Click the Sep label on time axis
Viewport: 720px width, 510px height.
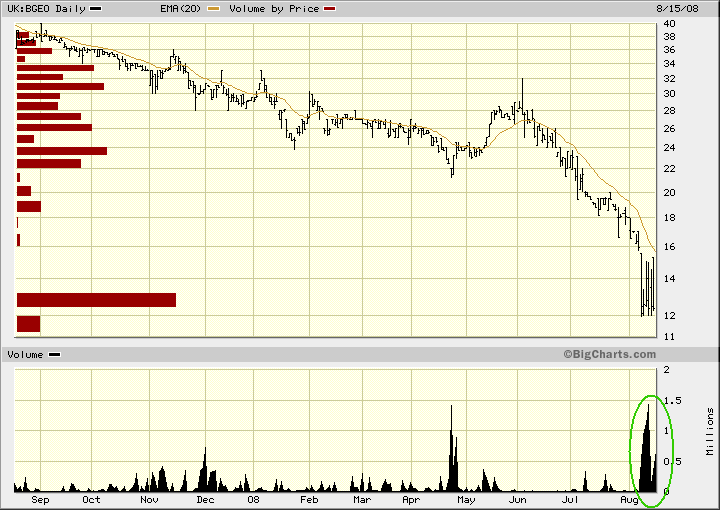pyautogui.click(x=40, y=498)
